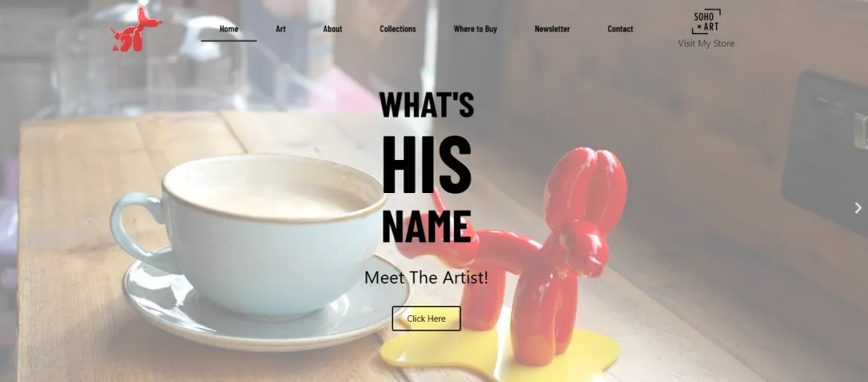Navigate to Where to Buy
This screenshot has width=868, height=382.
point(475,29)
